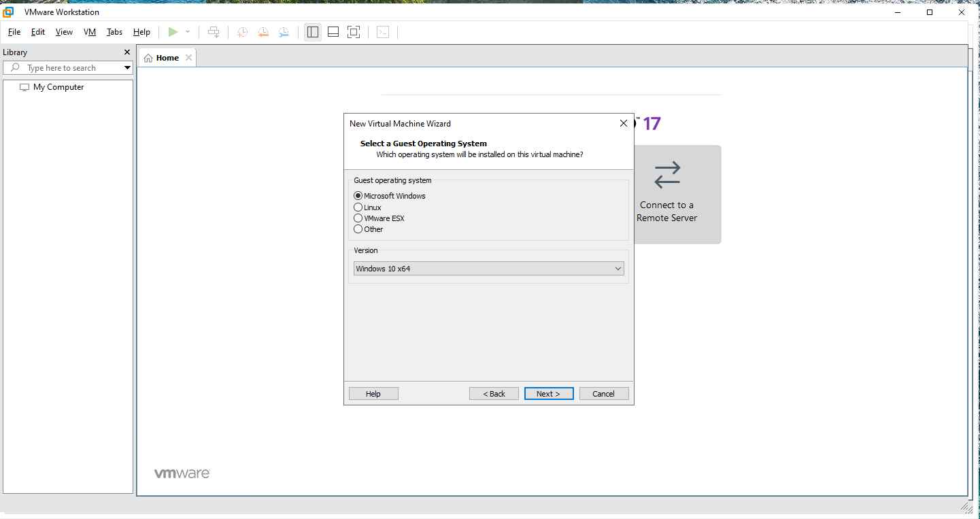Click the Next button
This screenshot has width=980, height=519.
549,394
